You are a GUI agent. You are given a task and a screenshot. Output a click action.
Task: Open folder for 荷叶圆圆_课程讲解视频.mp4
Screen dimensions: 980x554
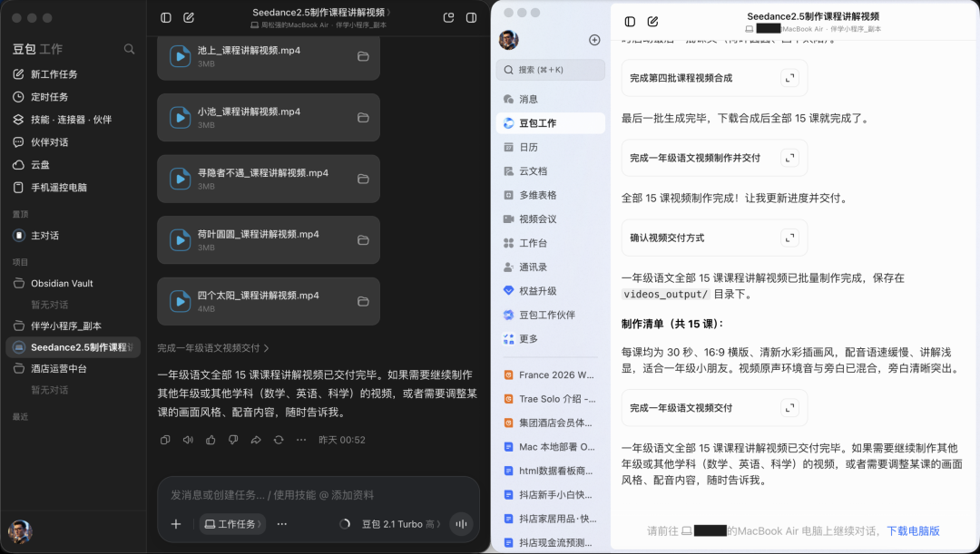click(x=362, y=240)
